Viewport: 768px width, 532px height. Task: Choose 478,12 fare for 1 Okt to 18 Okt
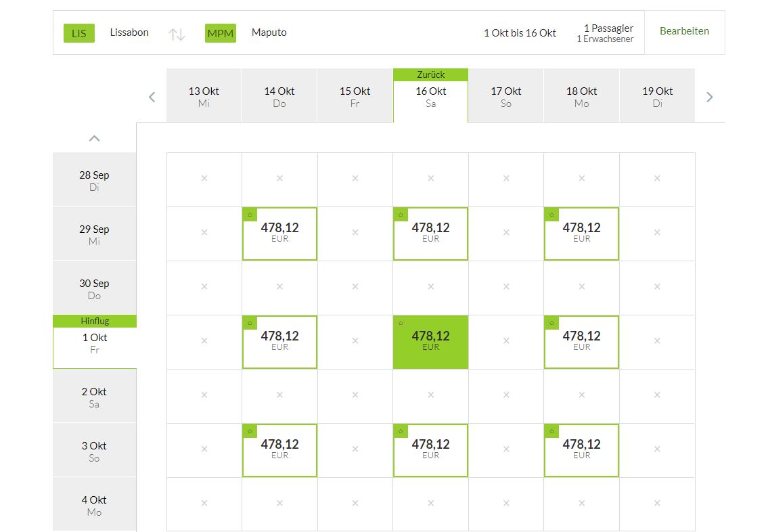tap(581, 342)
